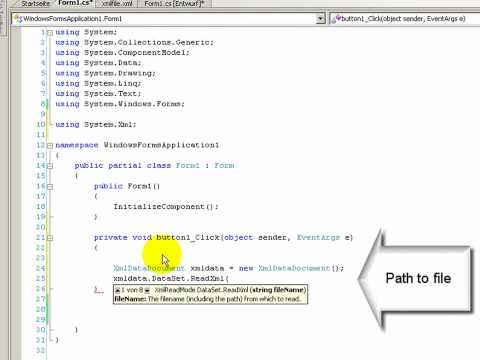Open the button1_Click member dropdown

[404, 19]
